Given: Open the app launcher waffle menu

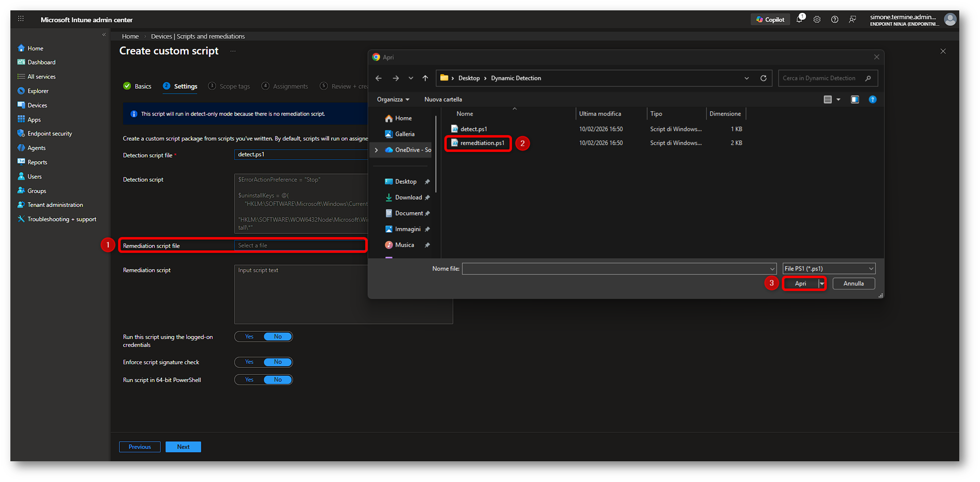Looking at the screenshot, I should [x=21, y=19].
